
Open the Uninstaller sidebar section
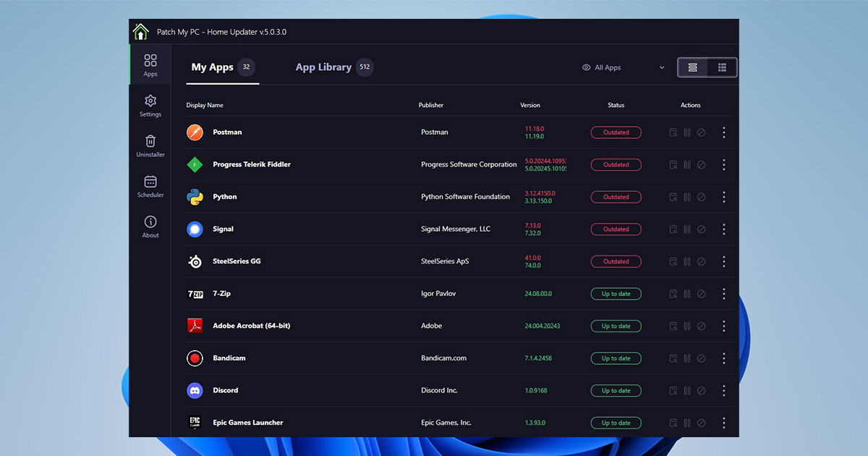[x=150, y=145]
